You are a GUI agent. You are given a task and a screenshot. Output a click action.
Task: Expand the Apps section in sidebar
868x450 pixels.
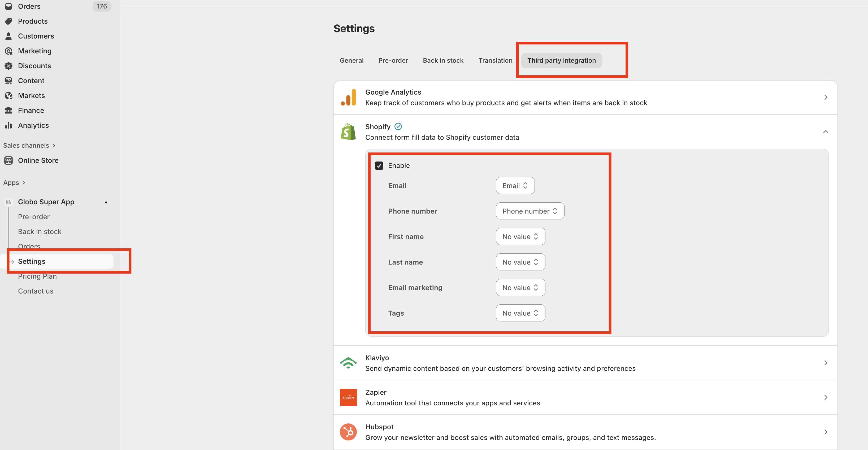pos(14,183)
